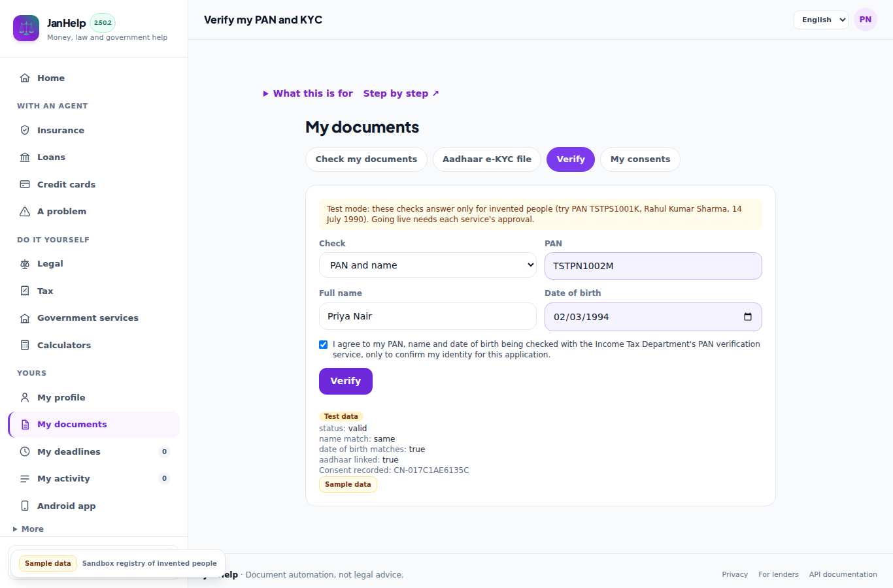Click the My deadlines clock icon
The image size is (893, 588).
[25, 451]
